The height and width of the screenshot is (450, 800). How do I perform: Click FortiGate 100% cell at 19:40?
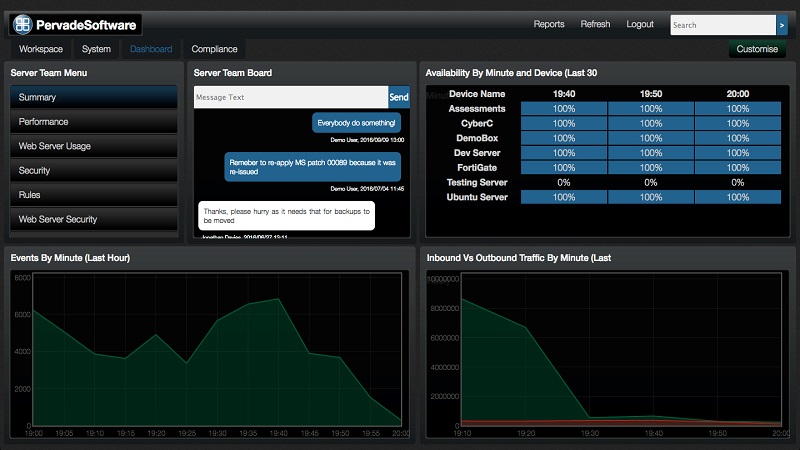(x=564, y=168)
